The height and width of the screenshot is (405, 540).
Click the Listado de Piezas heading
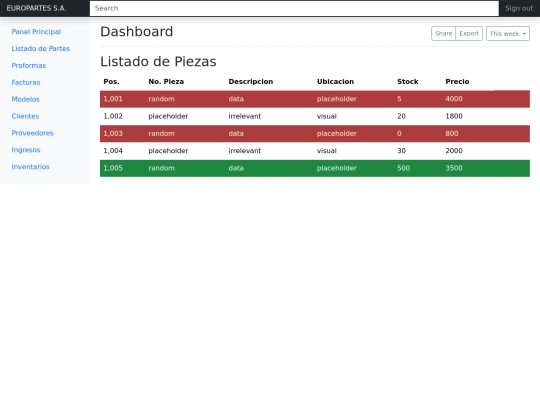tap(158, 62)
